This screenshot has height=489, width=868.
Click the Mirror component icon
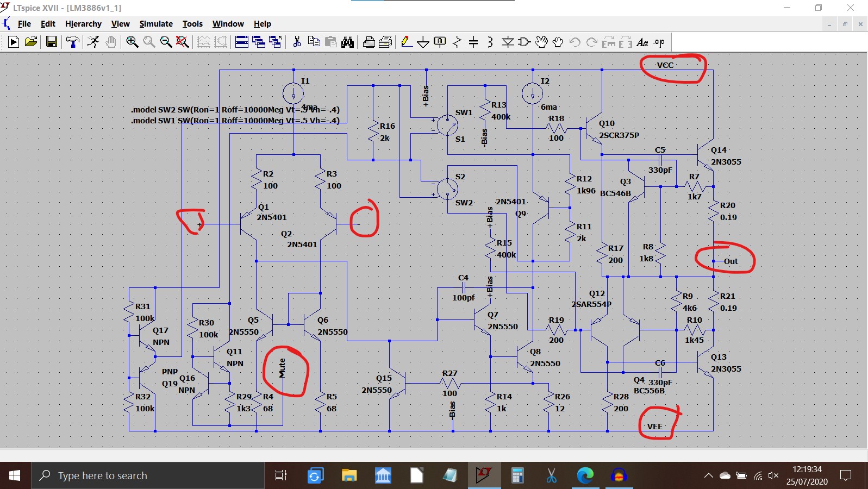(x=626, y=42)
